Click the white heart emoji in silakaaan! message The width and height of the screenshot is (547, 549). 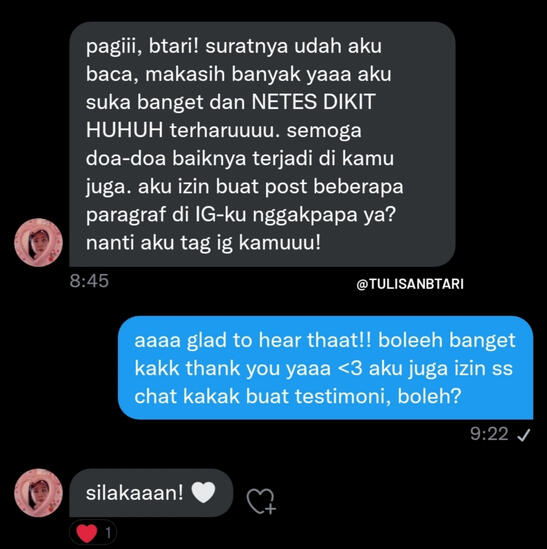tap(203, 492)
